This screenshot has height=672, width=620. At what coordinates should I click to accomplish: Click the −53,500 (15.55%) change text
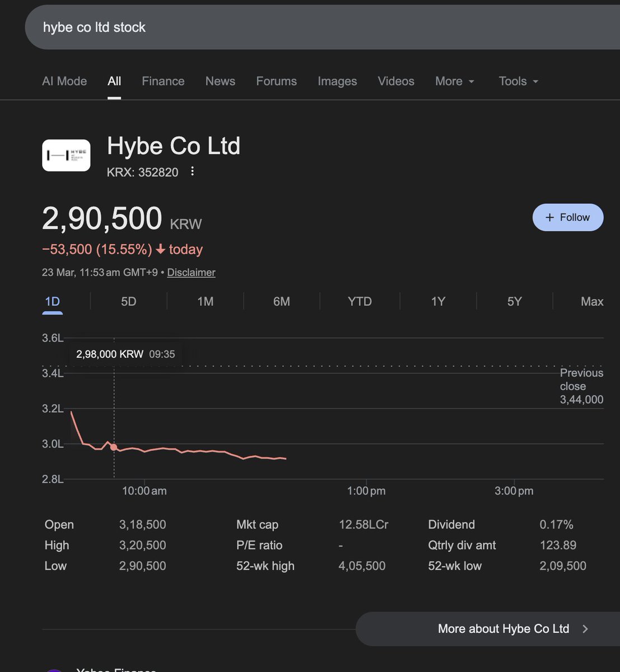(97, 249)
